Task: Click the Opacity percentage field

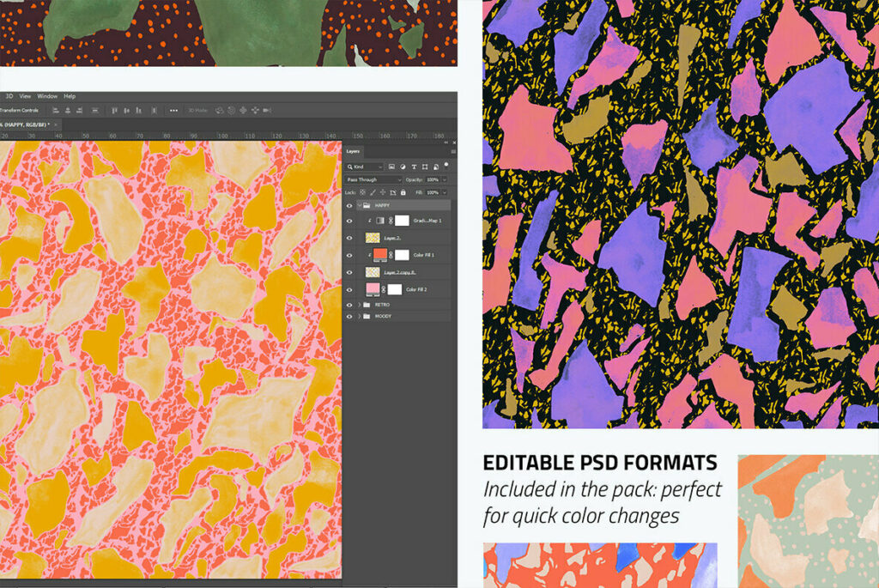Action: pos(432,179)
